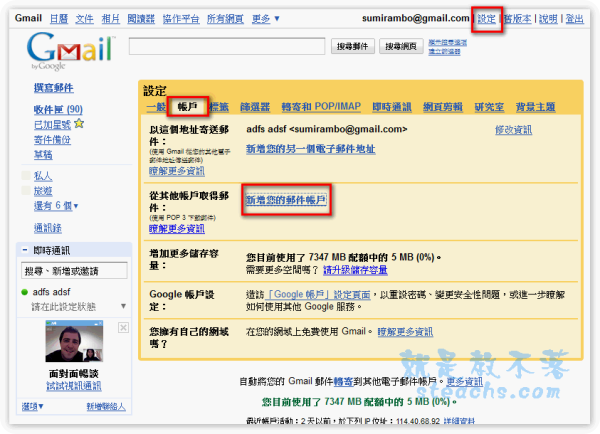Click 新增聯絡人 add contact link

pyautogui.click(x=106, y=406)
